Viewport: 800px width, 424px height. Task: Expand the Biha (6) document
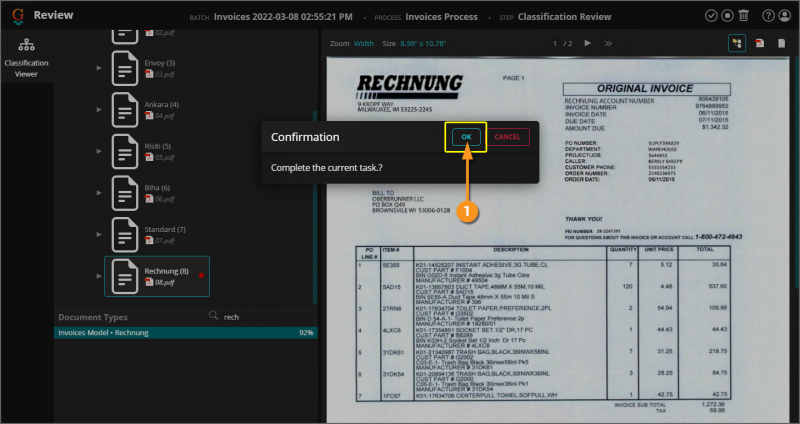[x=99, y=193]
